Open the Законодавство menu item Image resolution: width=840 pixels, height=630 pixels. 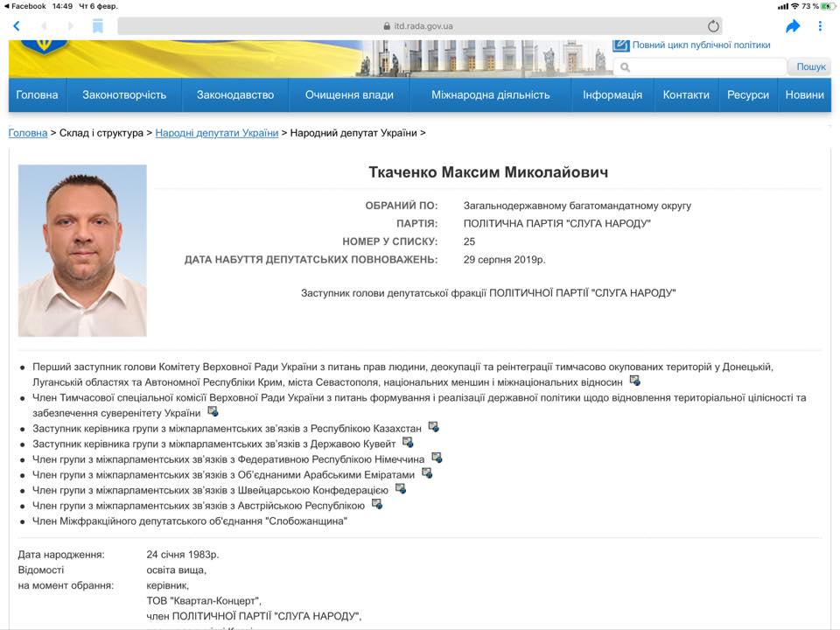click(x=235, y=94)
